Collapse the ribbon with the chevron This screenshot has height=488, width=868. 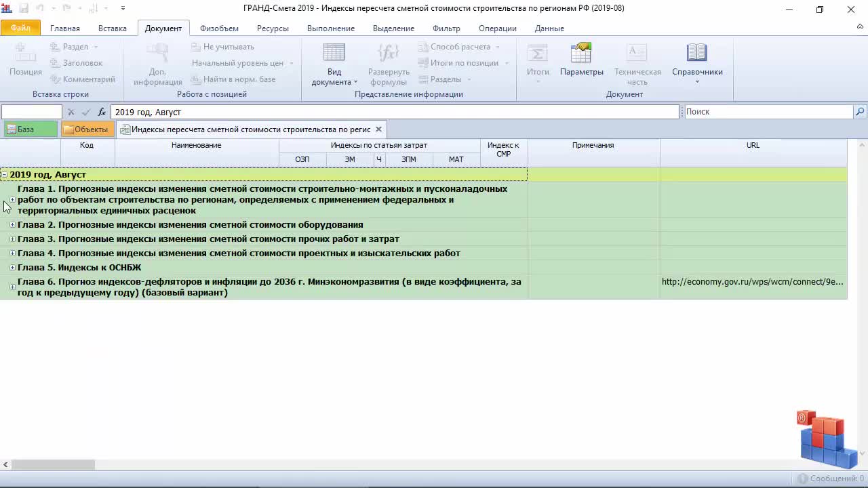(860, 28)
